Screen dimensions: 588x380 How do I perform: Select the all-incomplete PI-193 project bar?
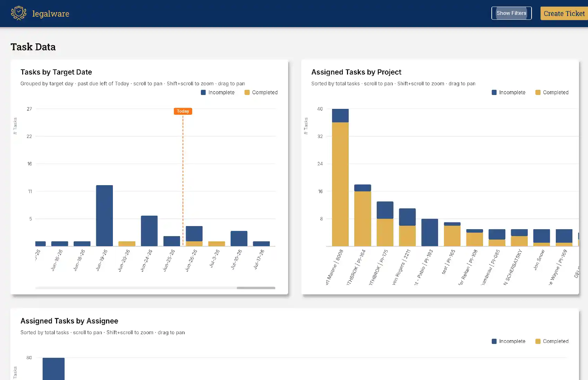tap(430, 232)
